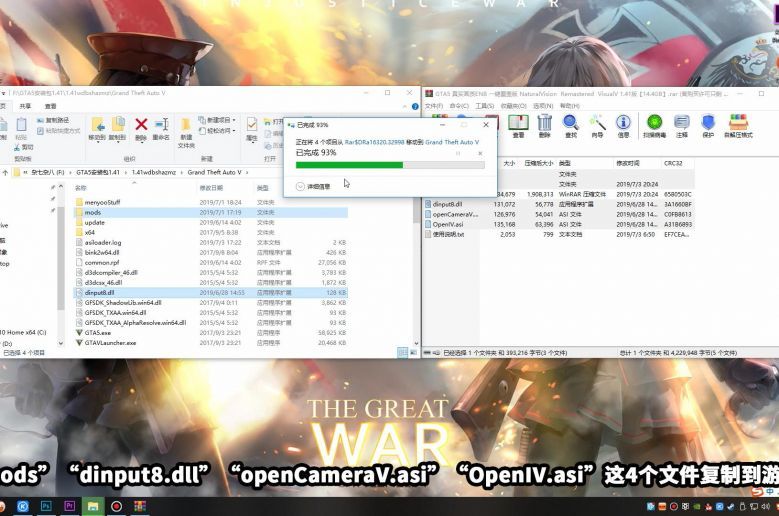Click the Grand Theft Auto V destination link
The width and height of the screenshot is (779, 516).
(x=452, y=142)
